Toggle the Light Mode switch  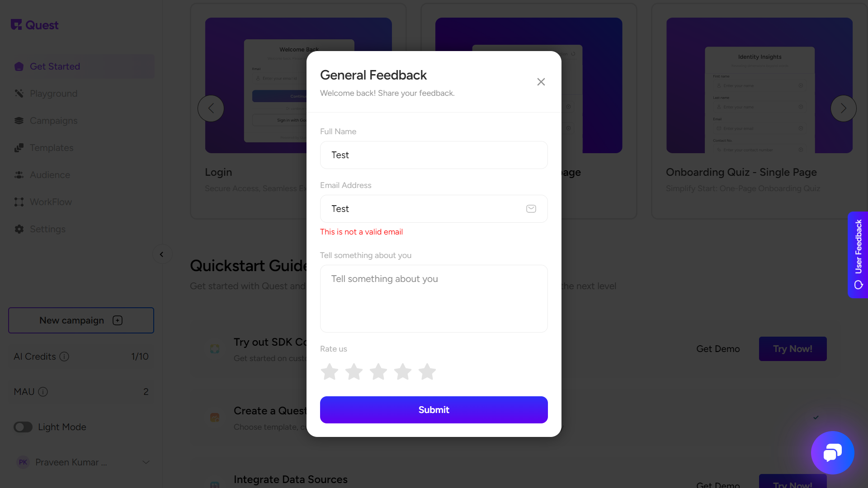click(23, 427)
